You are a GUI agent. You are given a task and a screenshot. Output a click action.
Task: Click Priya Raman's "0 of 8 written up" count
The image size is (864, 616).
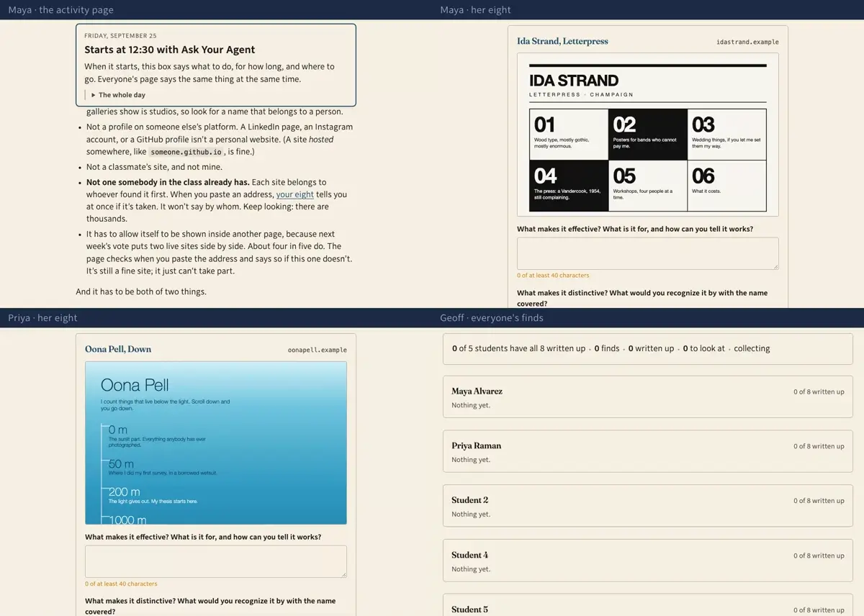pyautogui.click(x=819, y=446)
